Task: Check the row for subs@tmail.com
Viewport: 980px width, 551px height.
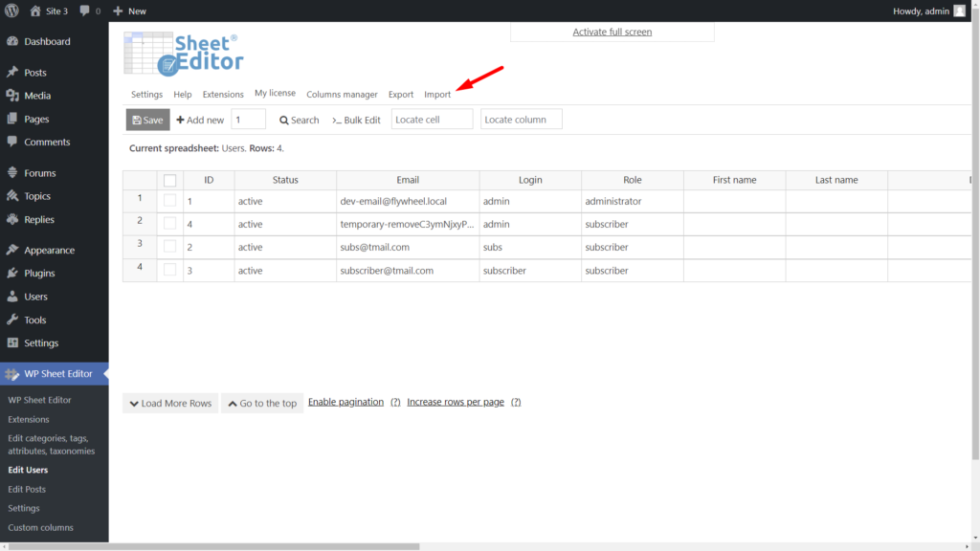Action: [169, 246]
